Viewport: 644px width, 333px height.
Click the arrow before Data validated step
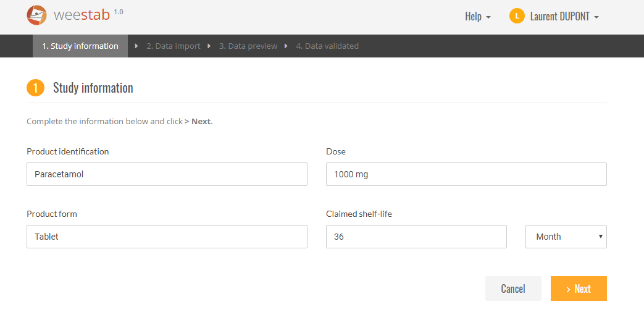pos(286,46)
